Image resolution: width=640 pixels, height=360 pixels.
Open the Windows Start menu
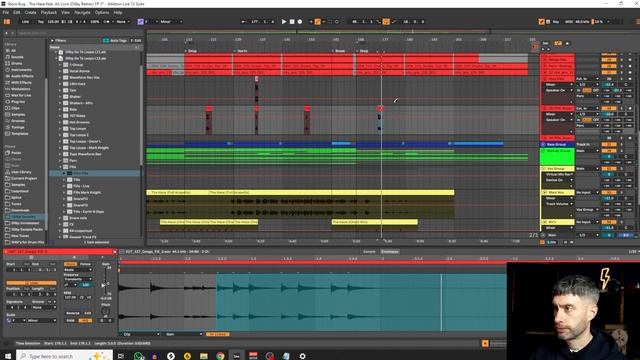tap(8, 356)
